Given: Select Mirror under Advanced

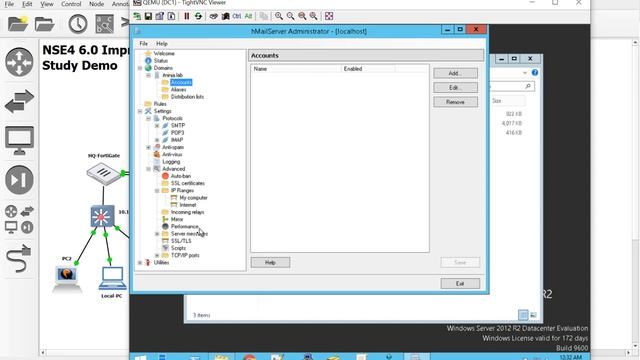Looking at the screenshot, I should pyautogui.click(x=177, y=219).
